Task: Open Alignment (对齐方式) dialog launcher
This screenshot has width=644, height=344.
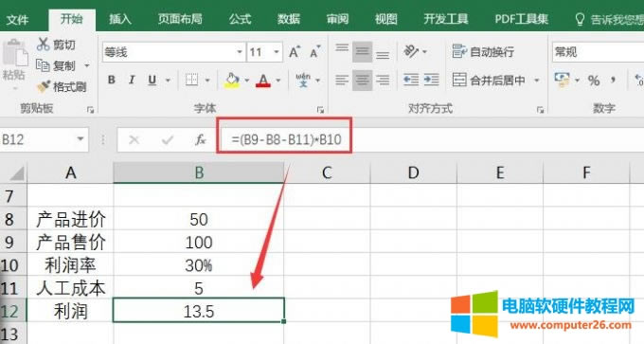Action: coord(540,110)
